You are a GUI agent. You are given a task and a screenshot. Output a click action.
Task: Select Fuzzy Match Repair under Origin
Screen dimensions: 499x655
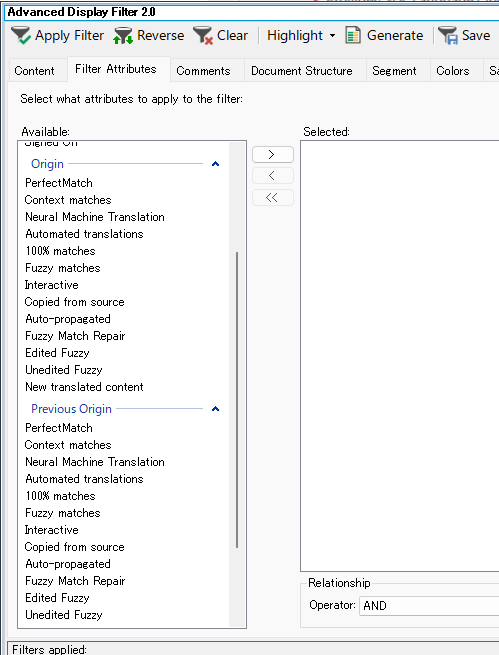click(75, 336)
